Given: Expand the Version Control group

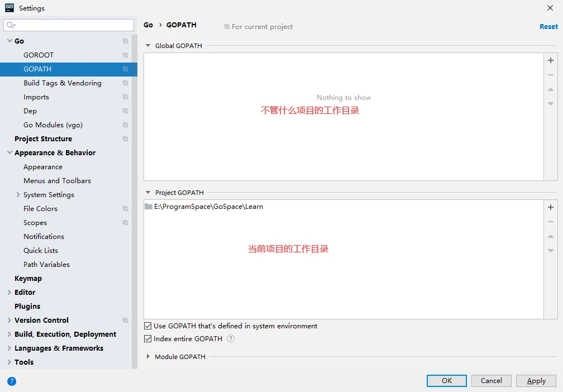Looking at the screenshot, I should [x=9, y=320].
